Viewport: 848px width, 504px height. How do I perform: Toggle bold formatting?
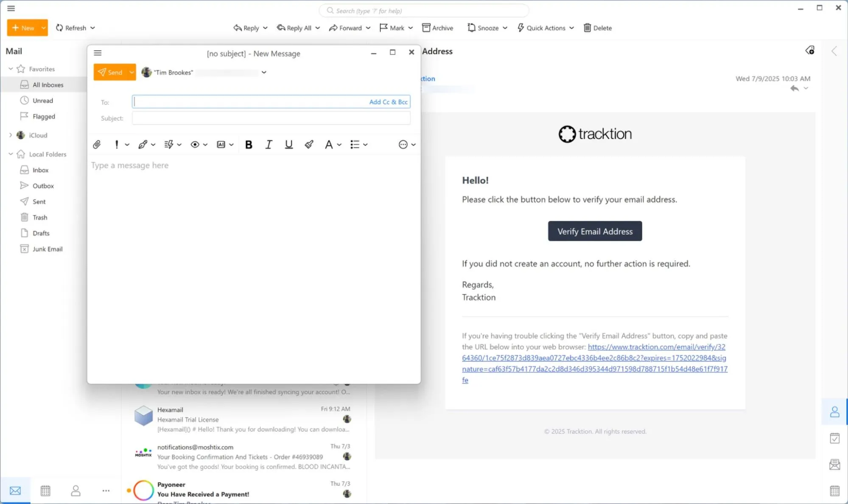click(x=249, y=144)
